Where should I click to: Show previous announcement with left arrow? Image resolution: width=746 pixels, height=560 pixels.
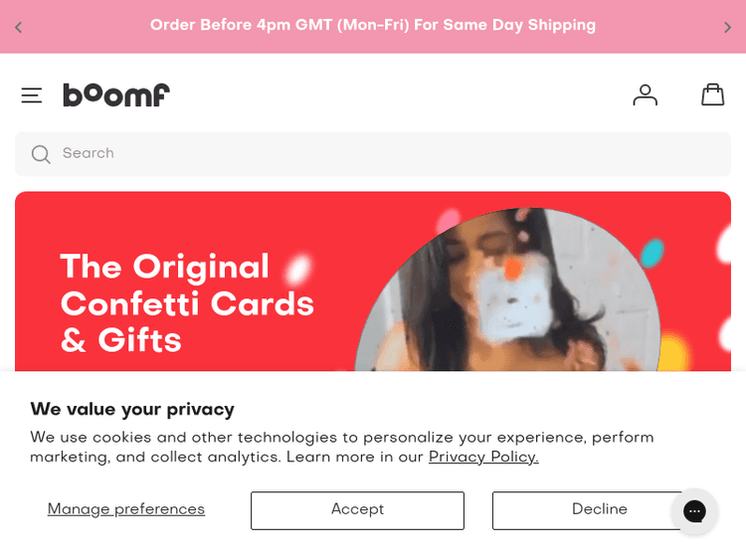pyautogui.click(x=19, y=27)
